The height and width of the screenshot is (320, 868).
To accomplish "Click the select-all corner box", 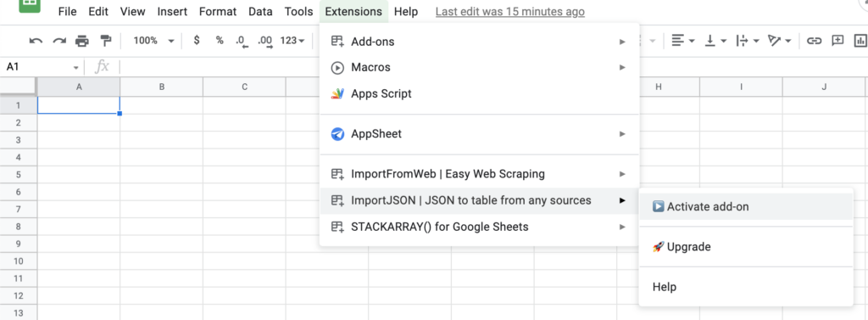I will click(19, 87).
